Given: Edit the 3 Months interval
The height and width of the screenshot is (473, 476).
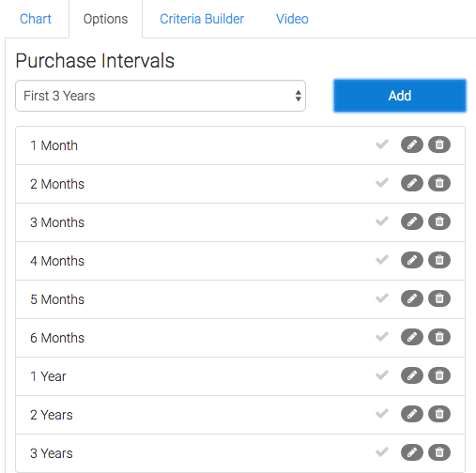Looking at the screenshot, I should pyautogui.click(x=412, y=221).
